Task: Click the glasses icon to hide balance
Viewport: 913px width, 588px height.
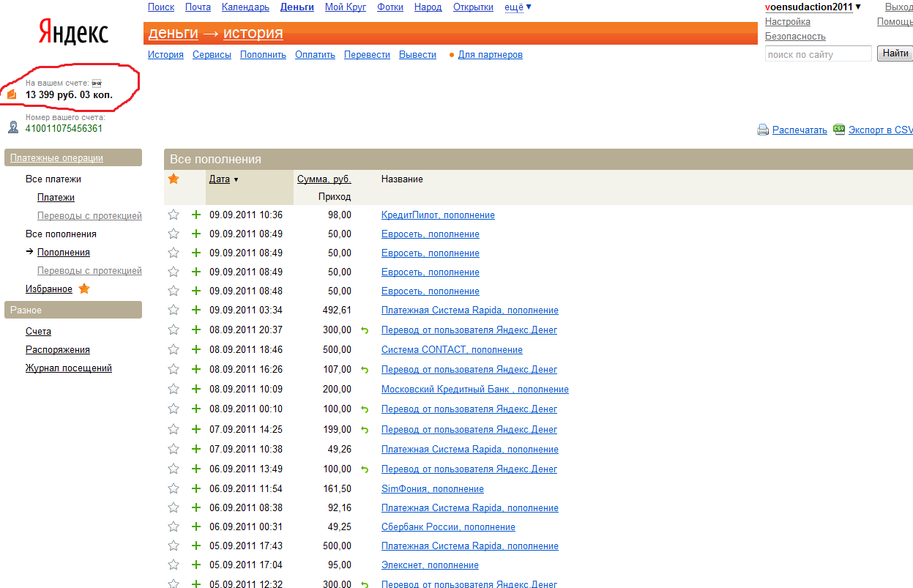Action: click(x=96, y=83)
